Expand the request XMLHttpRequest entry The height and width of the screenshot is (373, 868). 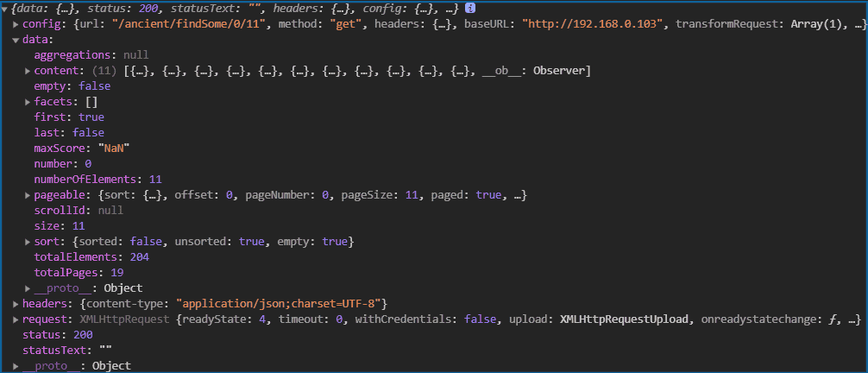click(x=16, y=319)
